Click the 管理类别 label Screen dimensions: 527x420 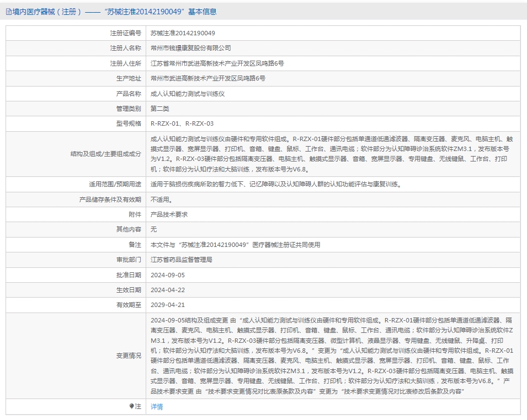[129, 109]
